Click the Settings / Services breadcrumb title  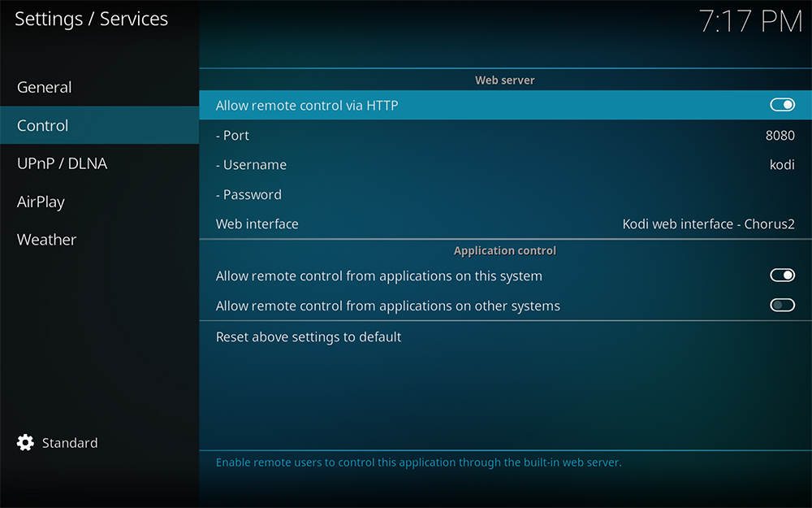(x=91, y=19)
